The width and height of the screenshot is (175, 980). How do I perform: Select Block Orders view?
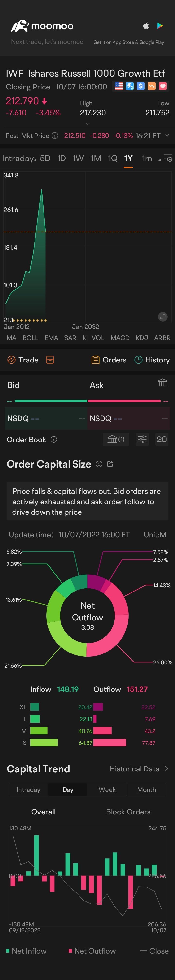pyautogui.click(x=128, y=812)
